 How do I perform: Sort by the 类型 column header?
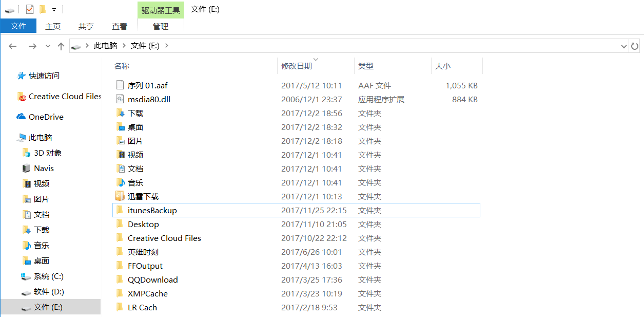coord(366,66)
